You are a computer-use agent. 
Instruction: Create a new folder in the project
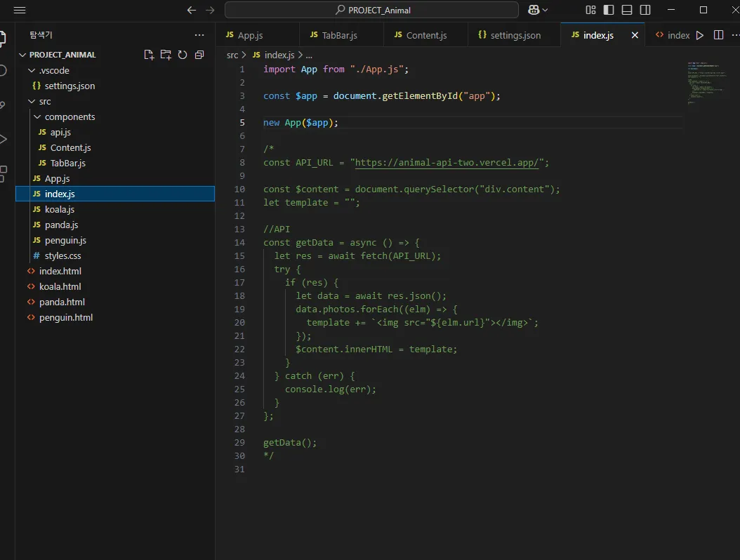[x=166, y=55]
